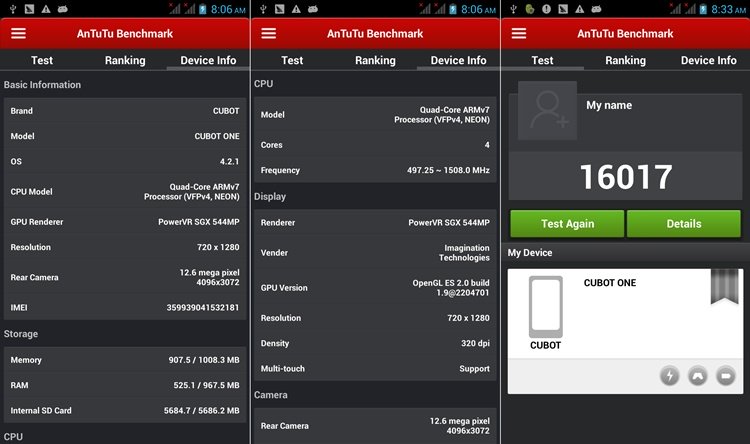Open the hamburger menu on the CPU details screen
The image size is (750, 444).
click(269, 33)
